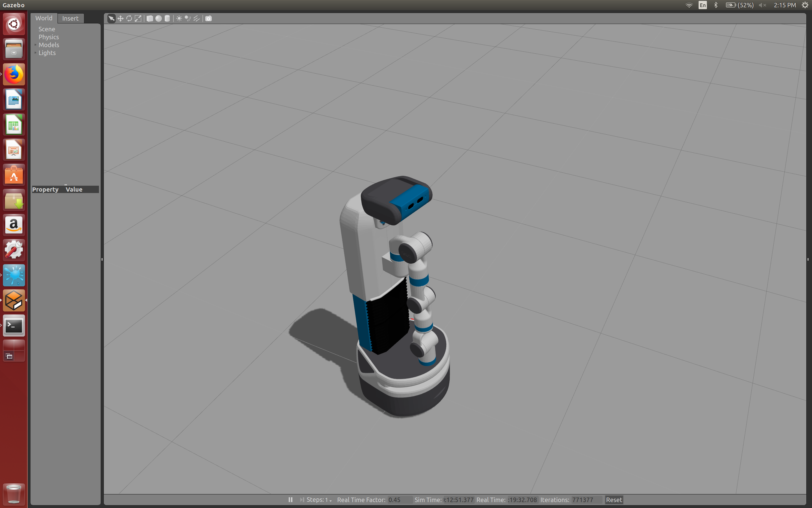Add a directional light
This screenshot has width=812, height=508.
[197, 18]
